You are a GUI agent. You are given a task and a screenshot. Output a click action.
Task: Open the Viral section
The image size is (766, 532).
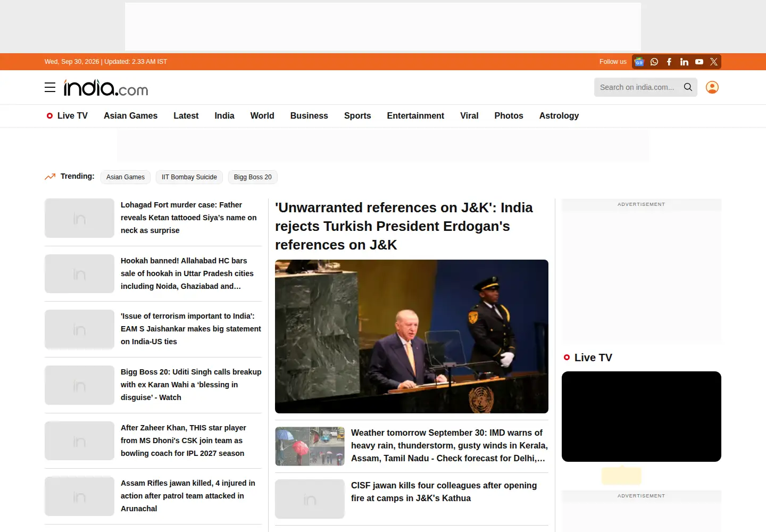pyautogui.click(x=469, y=115)
